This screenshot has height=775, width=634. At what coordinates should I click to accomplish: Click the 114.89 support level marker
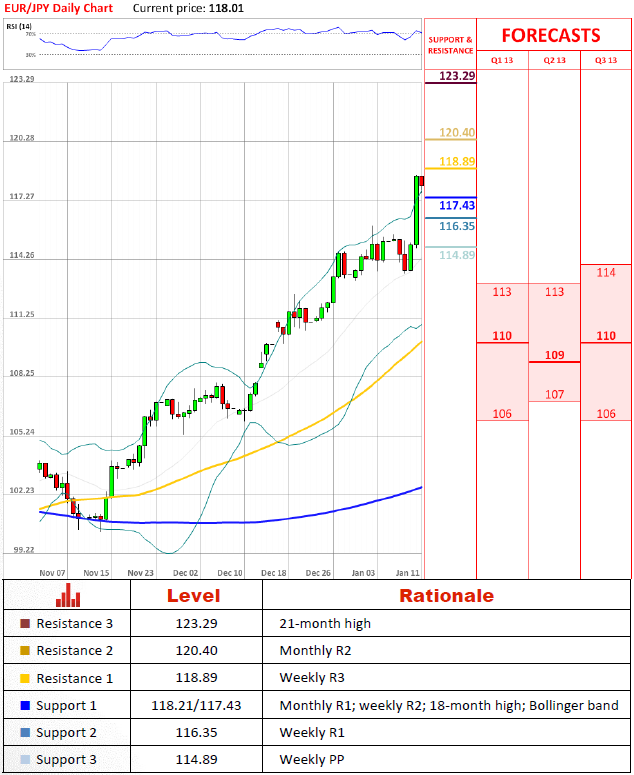tap(457, 255)
